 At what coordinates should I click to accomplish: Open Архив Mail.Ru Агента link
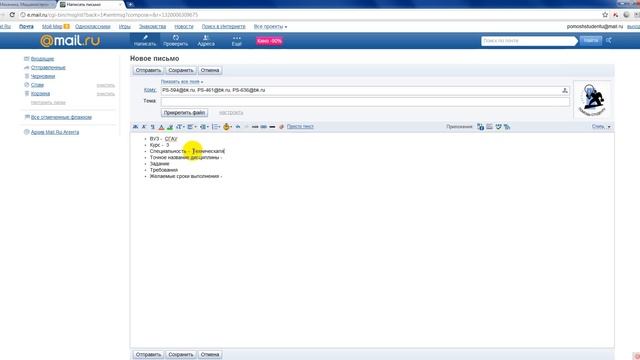[55, 132]
